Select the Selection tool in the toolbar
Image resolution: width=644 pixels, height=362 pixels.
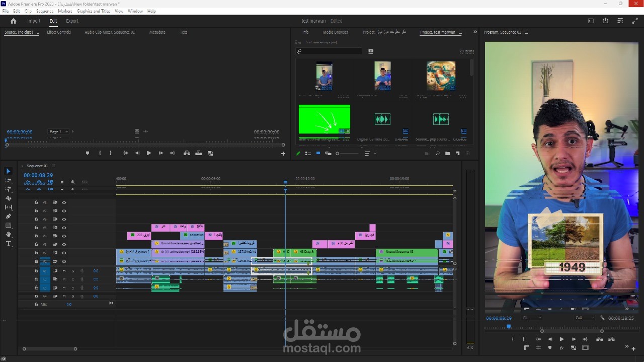[x=8, y=171]
